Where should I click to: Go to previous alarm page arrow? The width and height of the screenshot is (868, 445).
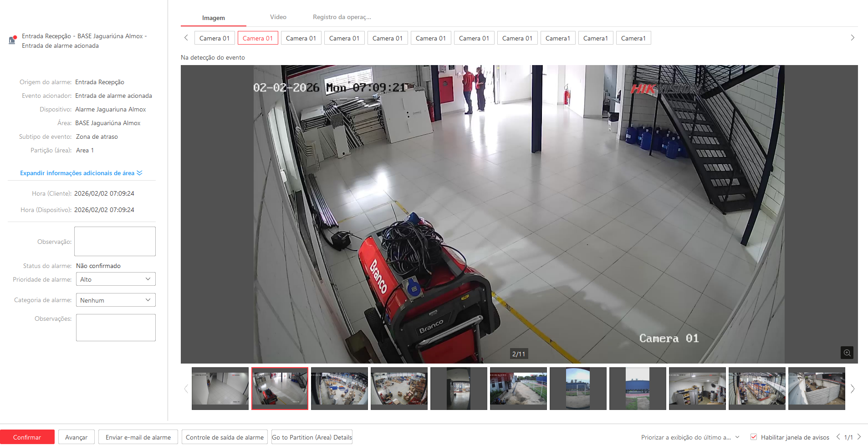(838, 437)
